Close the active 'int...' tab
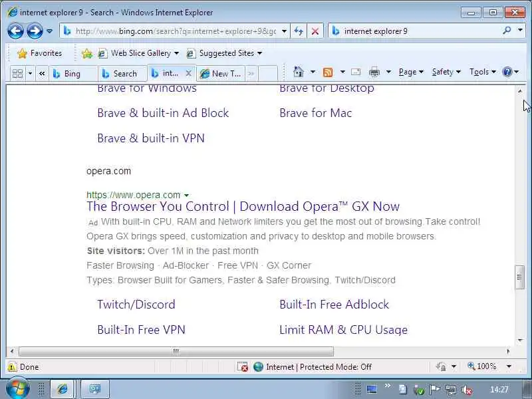 tap(189, 73)
